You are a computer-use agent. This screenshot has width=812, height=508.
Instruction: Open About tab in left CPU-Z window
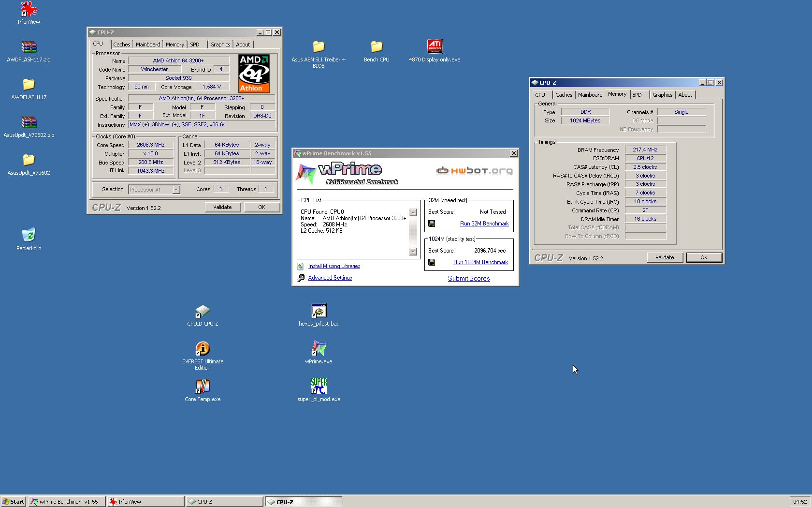243,45
